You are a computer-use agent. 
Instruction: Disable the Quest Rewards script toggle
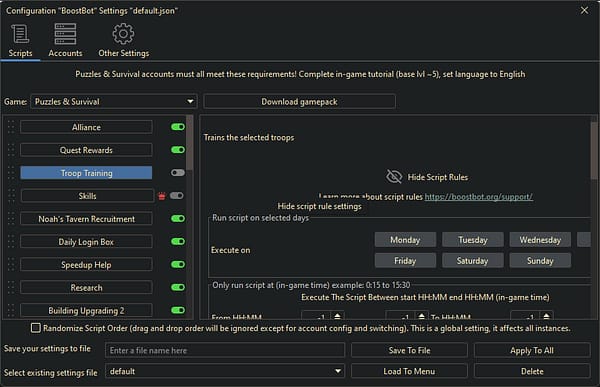[178, 150]
